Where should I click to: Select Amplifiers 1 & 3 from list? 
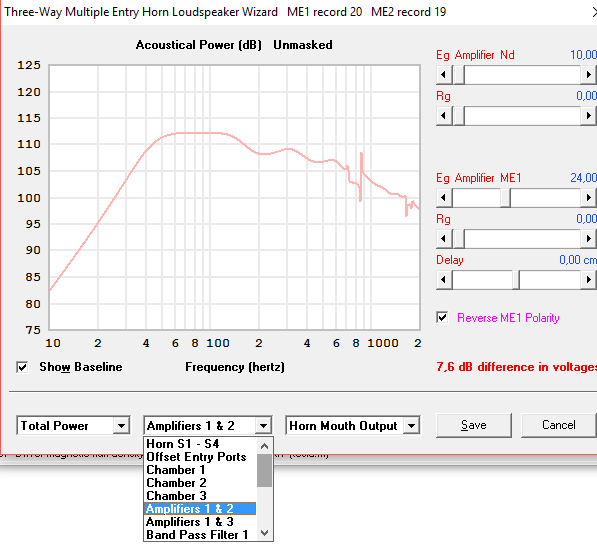[200, 522]
